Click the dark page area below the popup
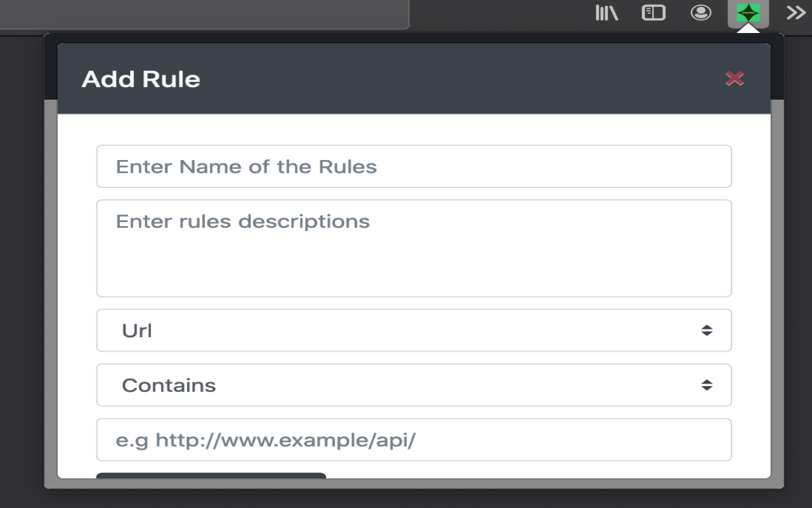 coord(406,498)
